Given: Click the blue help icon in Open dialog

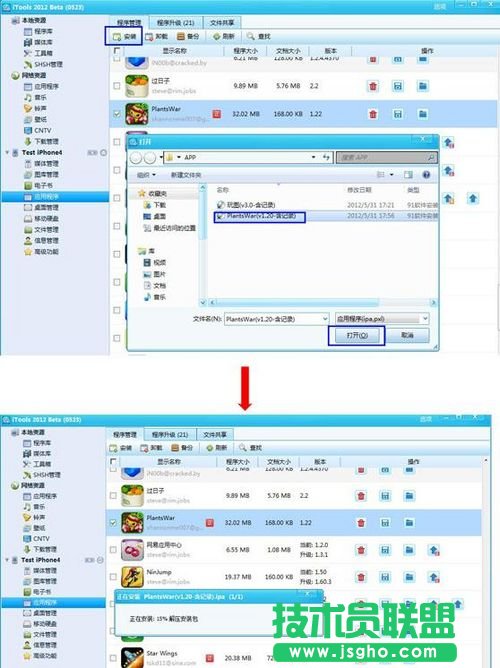Looking at the screenshot, I should click(425, 175).
